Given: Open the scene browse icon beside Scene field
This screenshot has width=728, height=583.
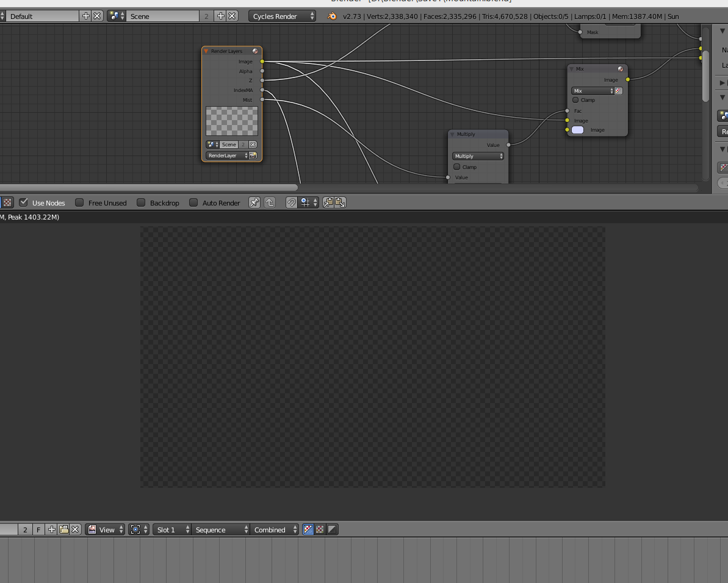Looking at the screenshot, I should tap(117, 16).
